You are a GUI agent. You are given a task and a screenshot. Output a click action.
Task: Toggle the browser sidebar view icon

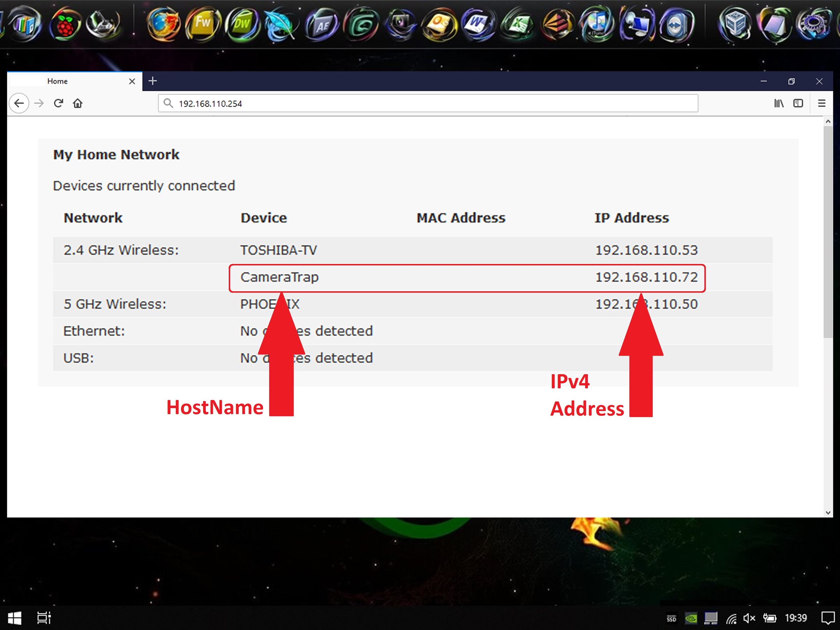click(x=798, y=103)
